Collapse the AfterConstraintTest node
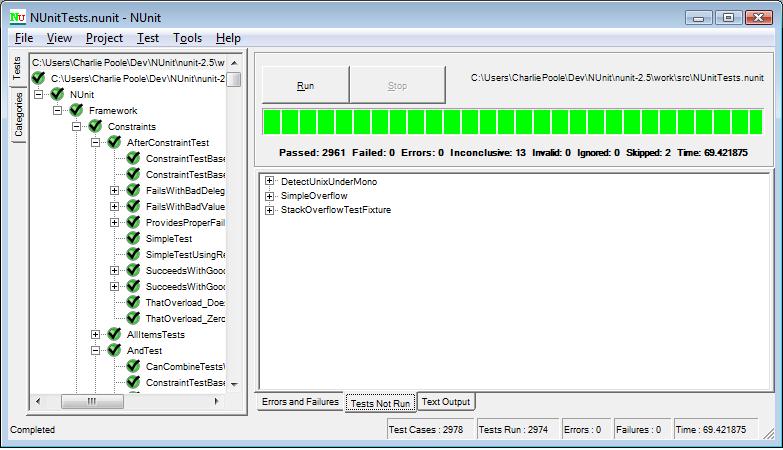The width and height of the screenshot is (783, 450). click(x=95, y=142)
